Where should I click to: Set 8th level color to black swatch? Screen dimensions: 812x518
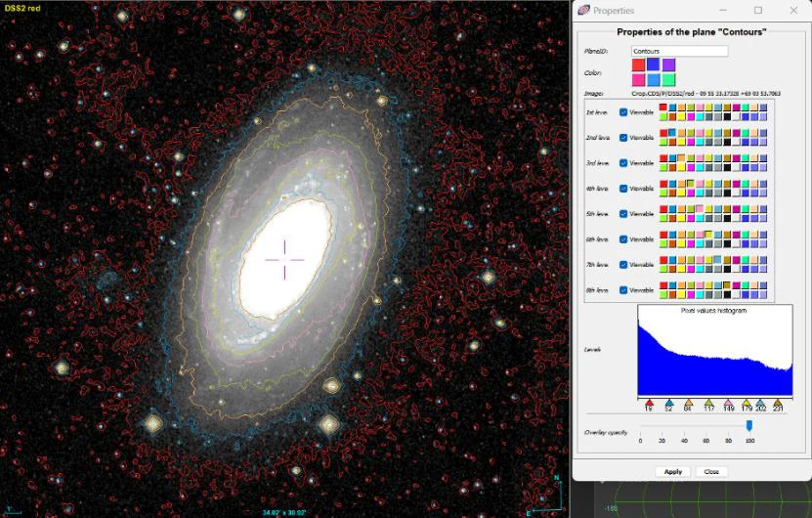point(727,294)
